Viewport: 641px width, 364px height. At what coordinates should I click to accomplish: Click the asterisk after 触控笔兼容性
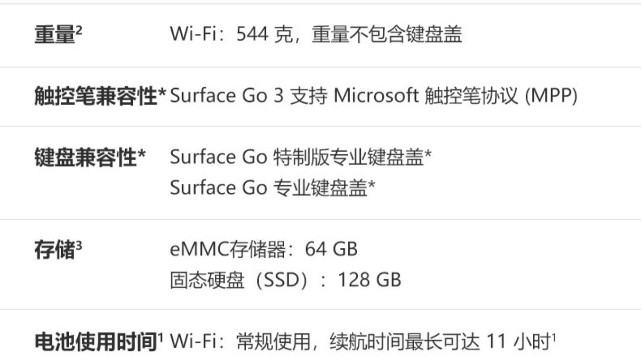click(x=162, y=93)
